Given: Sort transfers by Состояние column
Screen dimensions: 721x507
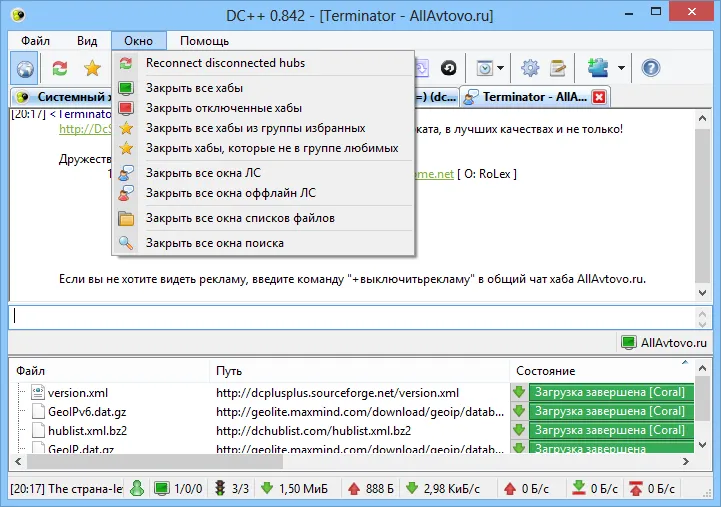Looking at the screenshot, I should pos(602,371).
